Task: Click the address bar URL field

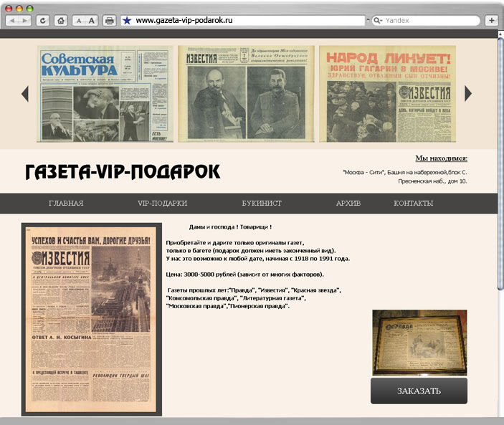Action: [x=243, y=21]
